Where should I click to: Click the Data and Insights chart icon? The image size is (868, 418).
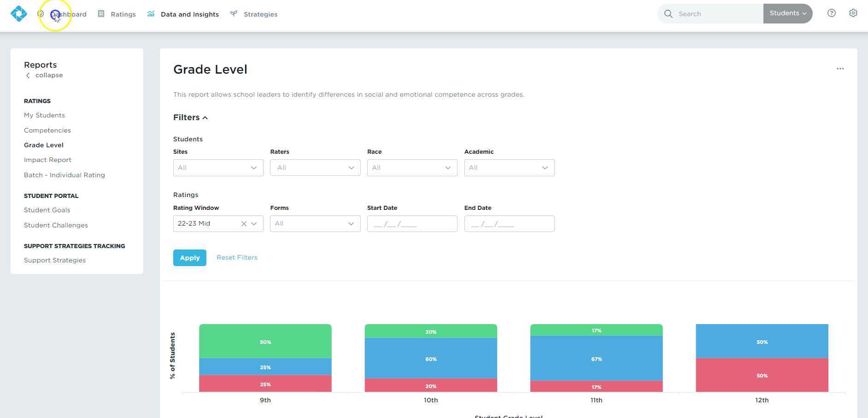point(151,14)
